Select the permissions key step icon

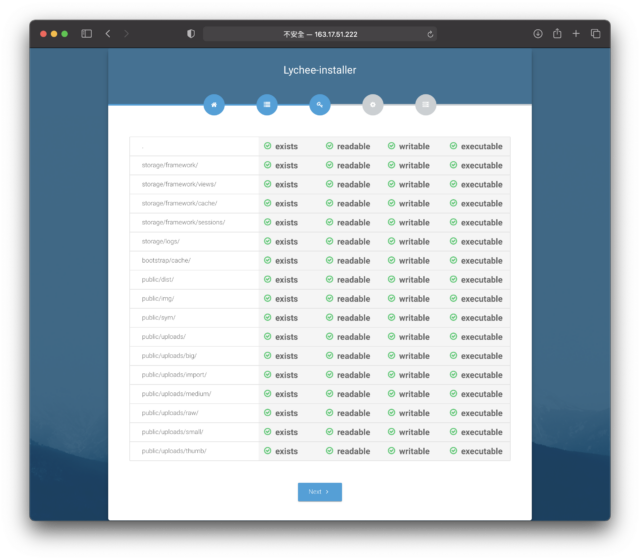coord(320,105)
